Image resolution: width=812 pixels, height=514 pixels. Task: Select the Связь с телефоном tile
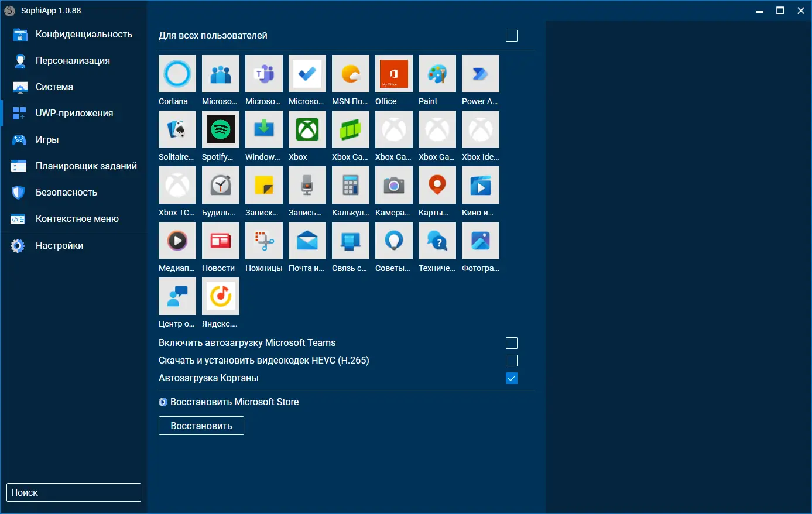click(351, 241)
